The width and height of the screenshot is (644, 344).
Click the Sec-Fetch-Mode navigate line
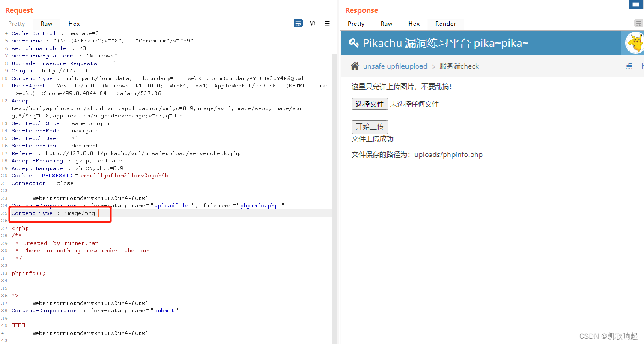click(x=55, y=131)
